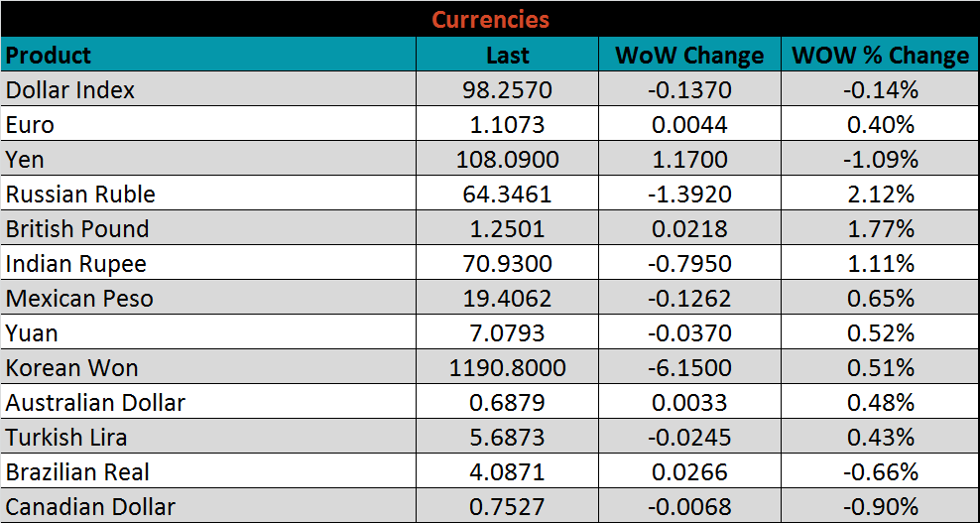Select Canadian Dollar's -0.90% change cell
980x523 pixels.
880,507
